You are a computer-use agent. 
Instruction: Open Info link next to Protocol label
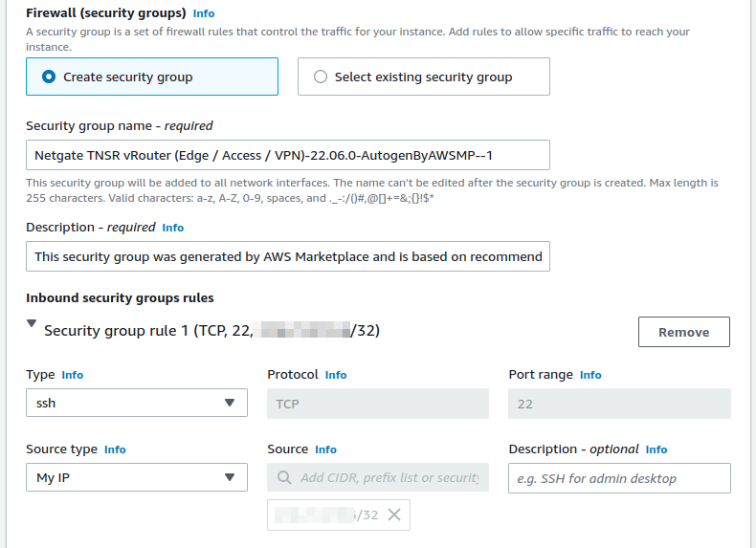tap(336, 375)
